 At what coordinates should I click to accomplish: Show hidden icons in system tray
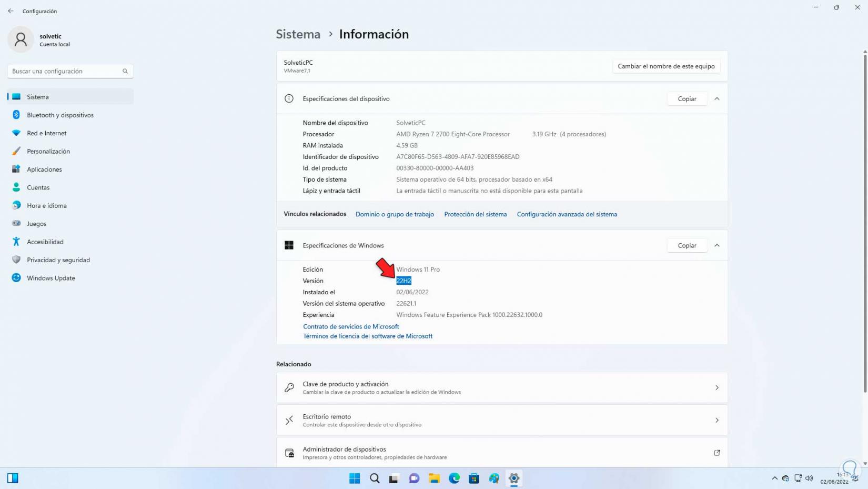point(774,478)
